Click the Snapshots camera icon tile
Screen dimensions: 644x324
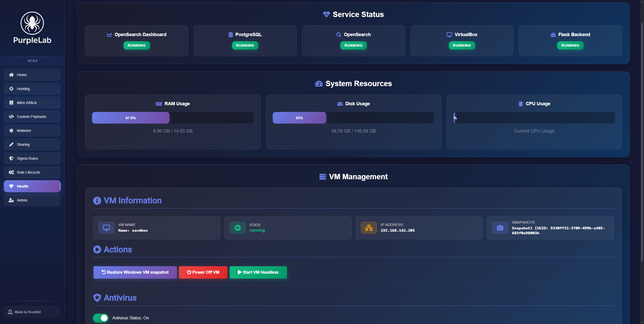pos(500,228)
